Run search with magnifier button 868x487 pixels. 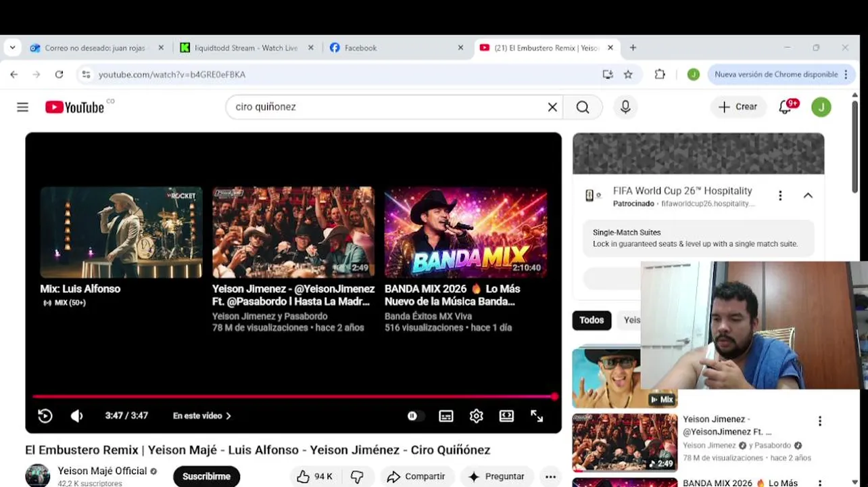pyautogui.click(x=583, y=107)
